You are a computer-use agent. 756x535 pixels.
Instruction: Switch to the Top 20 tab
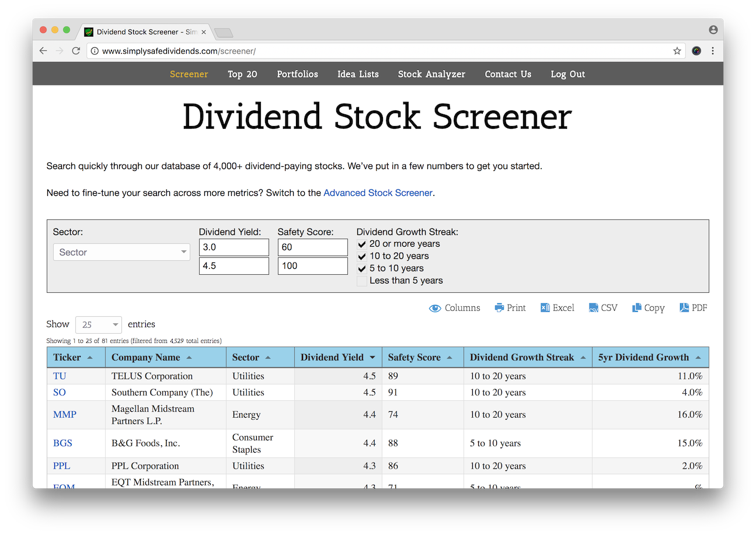242,74
